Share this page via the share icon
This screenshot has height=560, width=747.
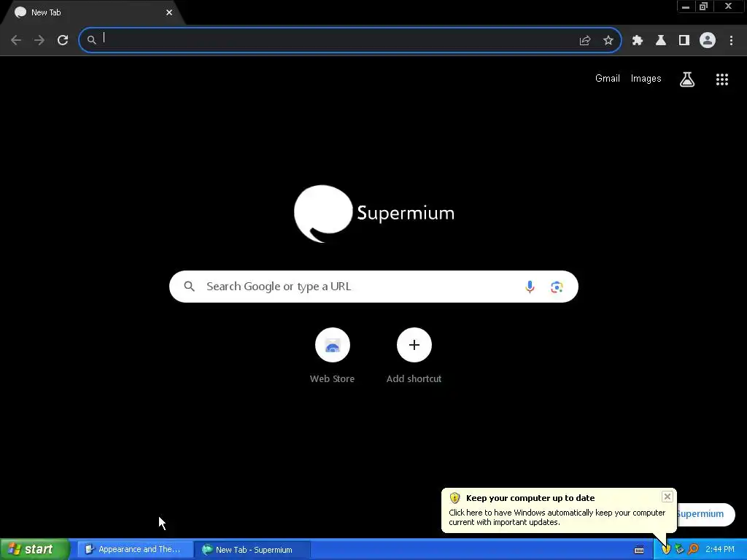585,41
